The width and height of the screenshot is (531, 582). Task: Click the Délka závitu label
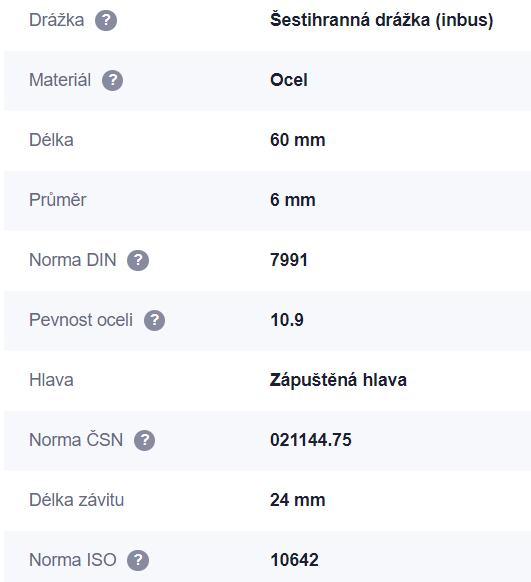(76, 500)
